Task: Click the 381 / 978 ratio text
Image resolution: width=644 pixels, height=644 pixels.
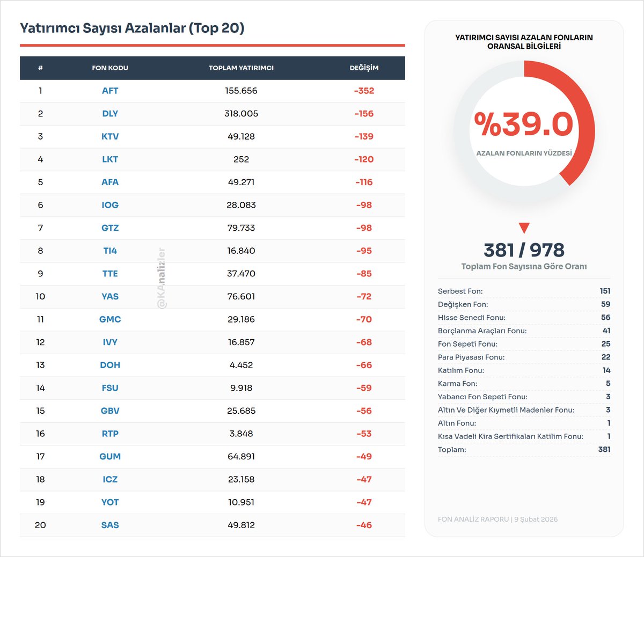Action: 524,250
